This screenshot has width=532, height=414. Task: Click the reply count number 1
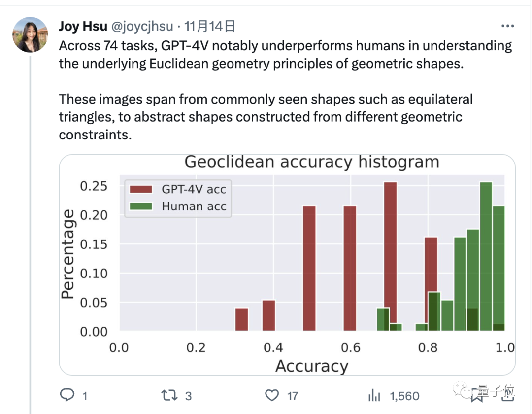[x=85, y=395]
